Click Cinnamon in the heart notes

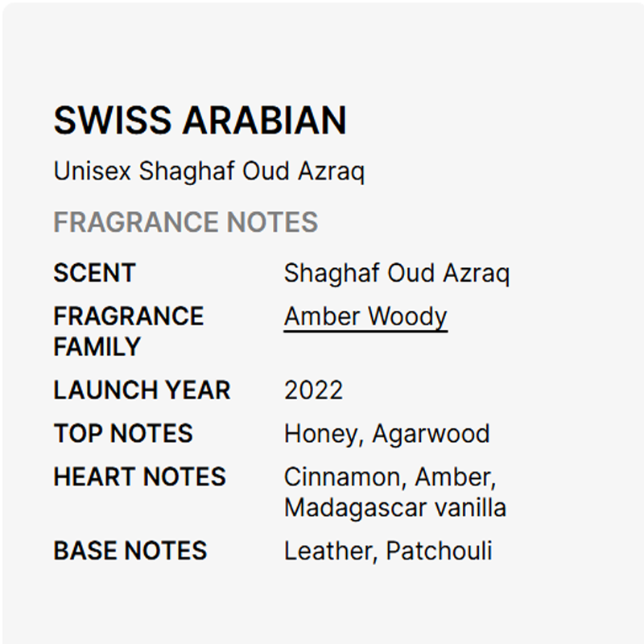coord(345,477)
